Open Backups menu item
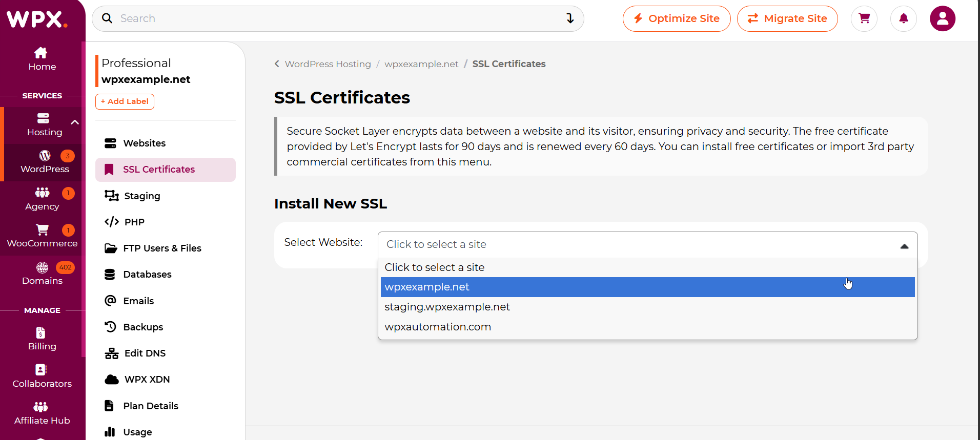This screenshot has width=980, height=440. click(x=166, y=327)
